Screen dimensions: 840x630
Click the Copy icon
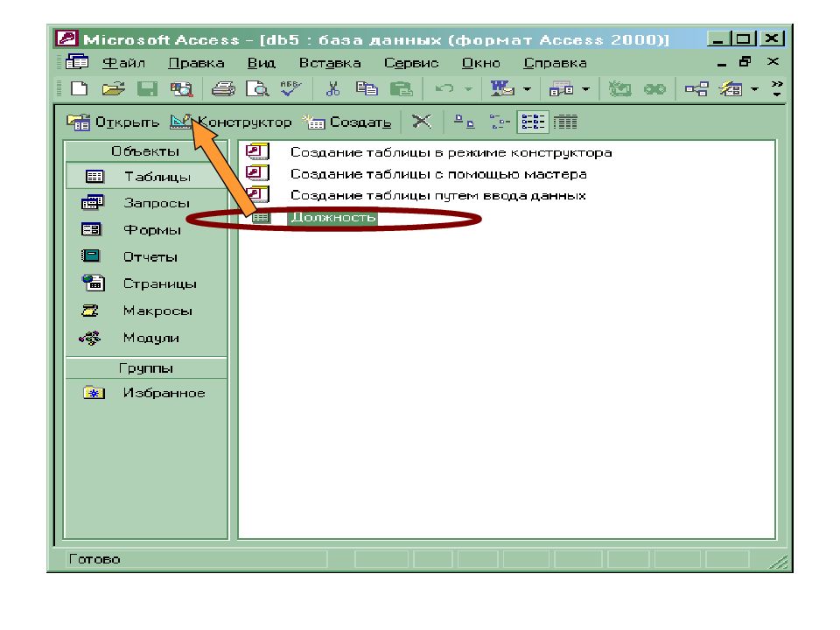point(367,88)
